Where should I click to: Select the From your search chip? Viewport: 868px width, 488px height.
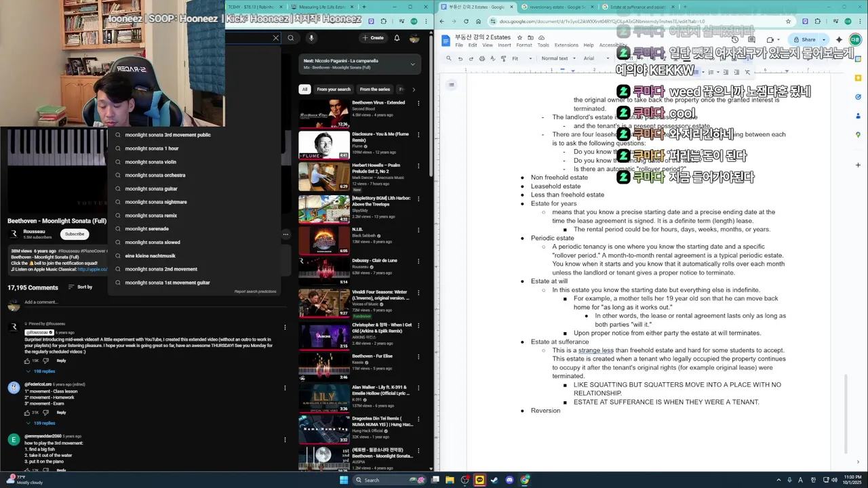[x=334, y=89]
